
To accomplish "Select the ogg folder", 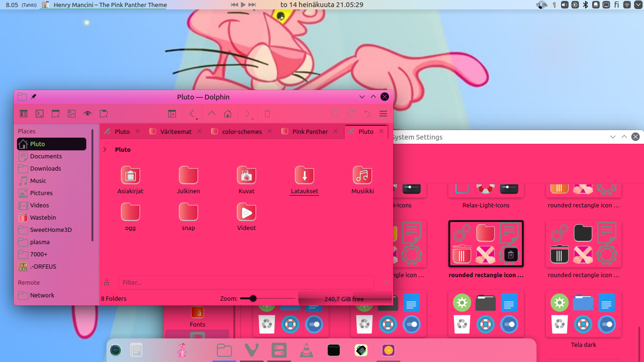I will [x=131, y=217].
